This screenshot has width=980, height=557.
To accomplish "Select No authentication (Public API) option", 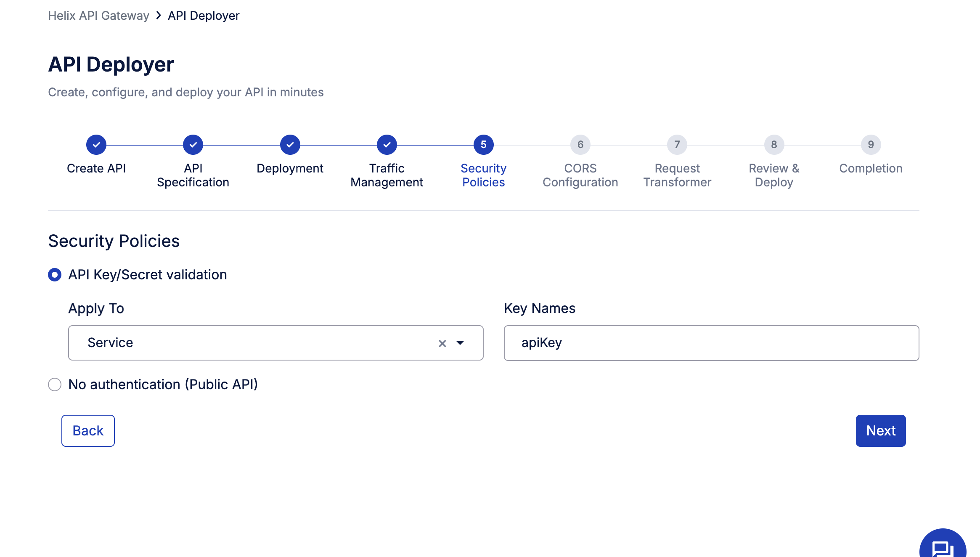I will pos(55,385).
